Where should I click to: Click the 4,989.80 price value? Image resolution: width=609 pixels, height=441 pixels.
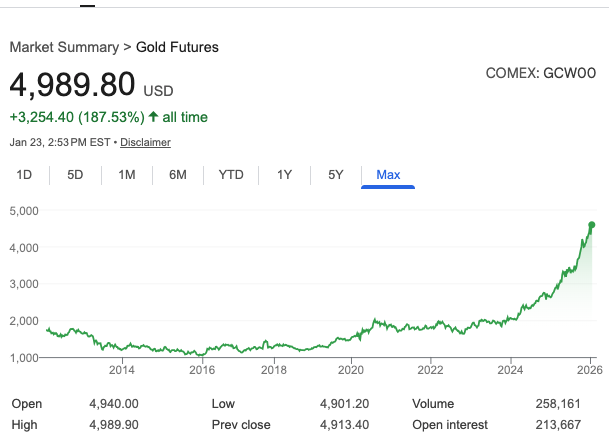pyautogui.click(x=73, y=85)
